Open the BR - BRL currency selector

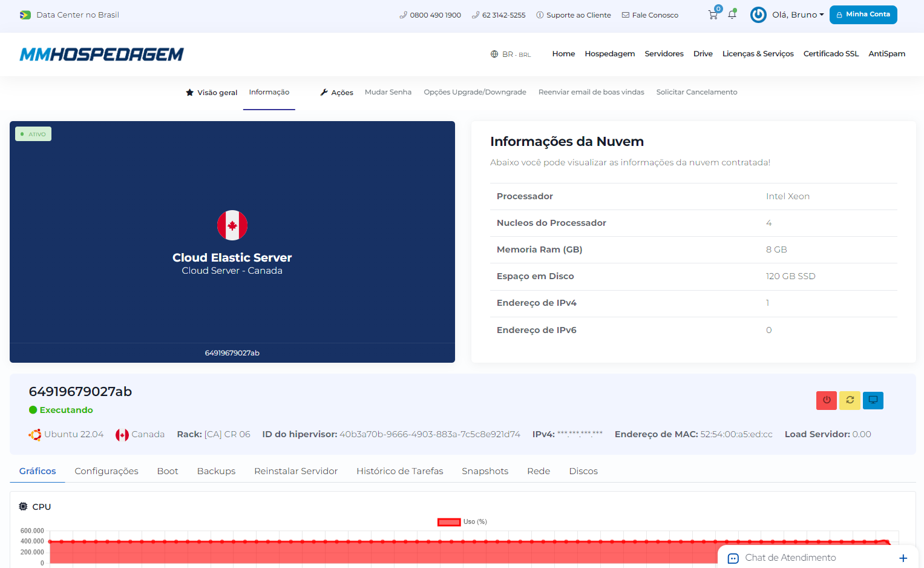[511, 54]
